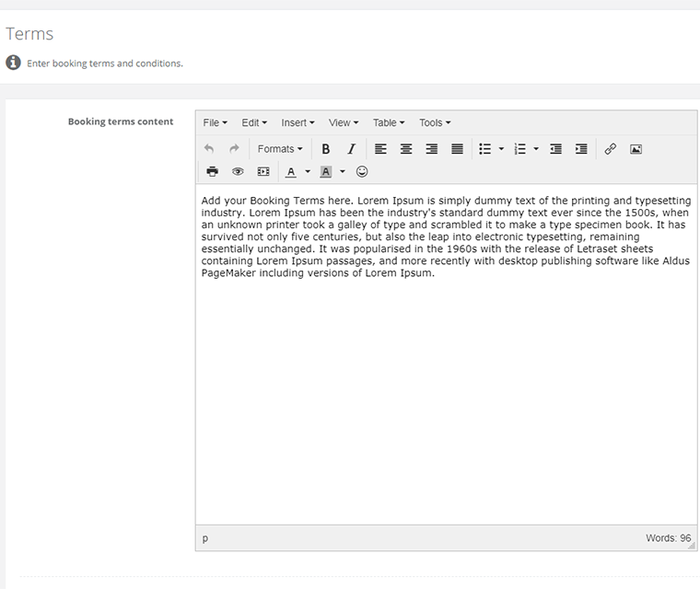Open the Formats dropdown
The width and height of the screenshot is (700, 589).
click(280, 148)
